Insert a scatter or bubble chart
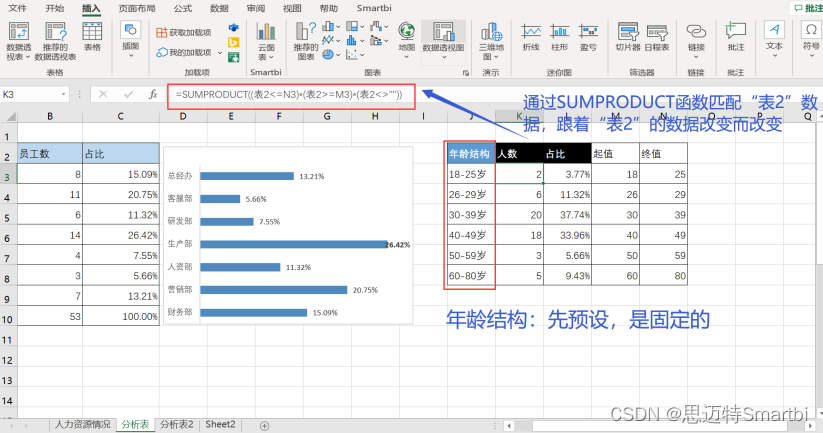This screenshot has height=433, width=823. (352, 54)
